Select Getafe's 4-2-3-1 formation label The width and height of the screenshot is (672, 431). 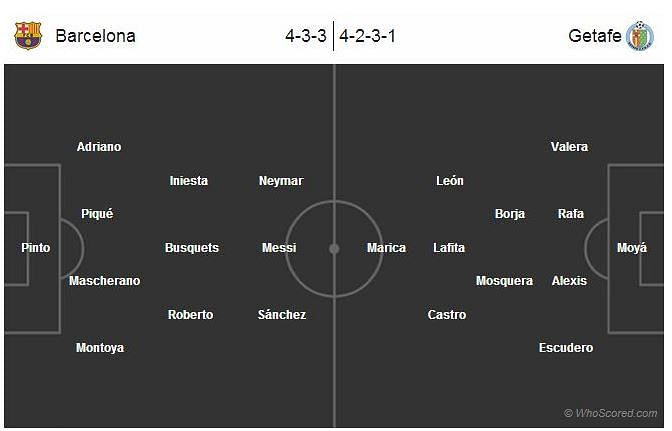point(367,36)
